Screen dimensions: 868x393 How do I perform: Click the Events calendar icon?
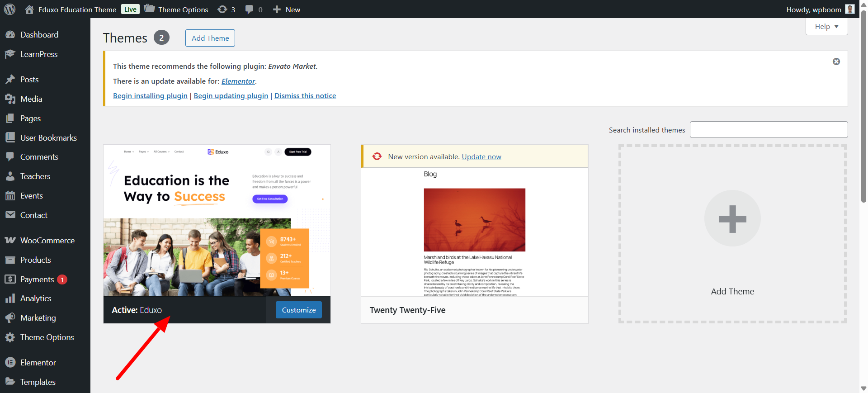(x=10, y=196)
